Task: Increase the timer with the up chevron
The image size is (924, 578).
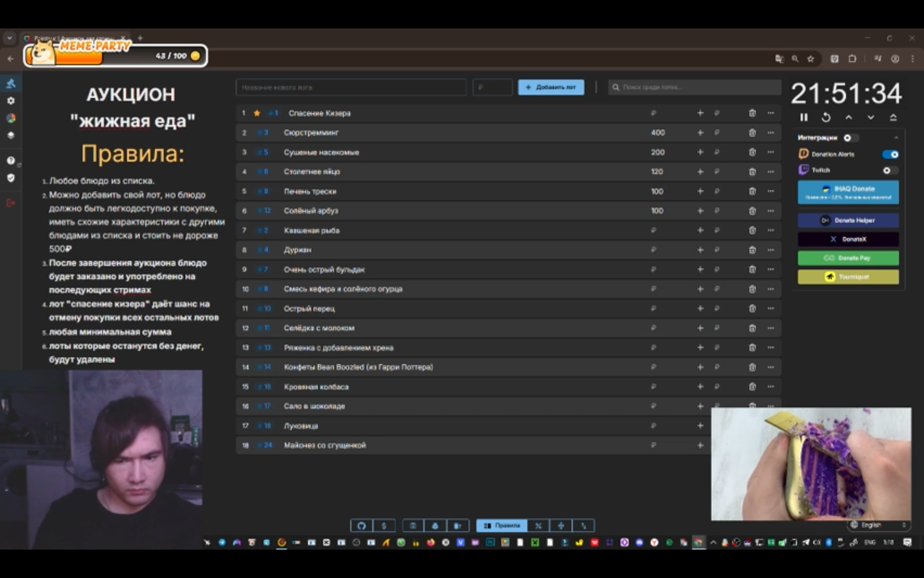Action: coord(848,118)
